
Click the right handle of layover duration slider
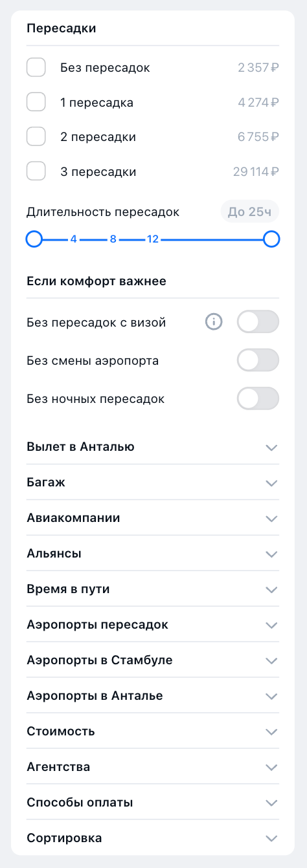coord(271,239)
